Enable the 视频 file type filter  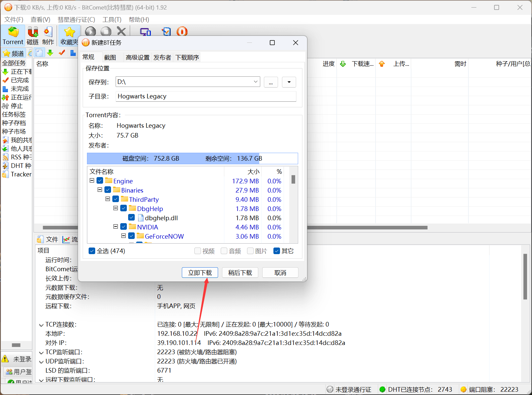197,251
